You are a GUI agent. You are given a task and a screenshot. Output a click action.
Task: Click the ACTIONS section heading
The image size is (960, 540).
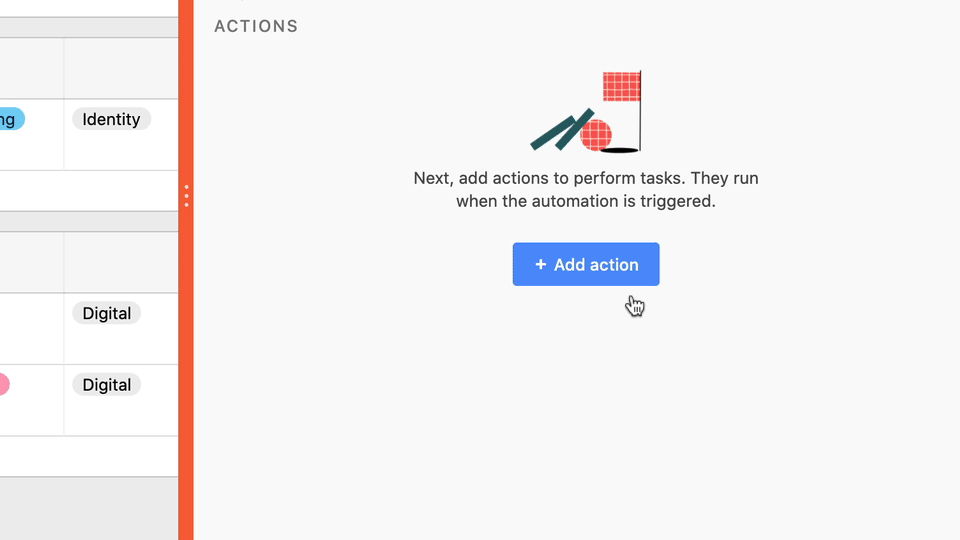[x=256, y=26]
